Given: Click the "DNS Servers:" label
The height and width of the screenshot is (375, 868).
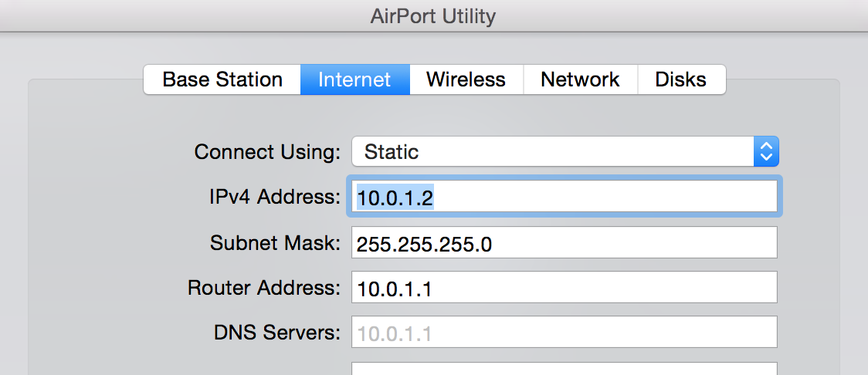Looking at the screenshot, I should 276,333.
